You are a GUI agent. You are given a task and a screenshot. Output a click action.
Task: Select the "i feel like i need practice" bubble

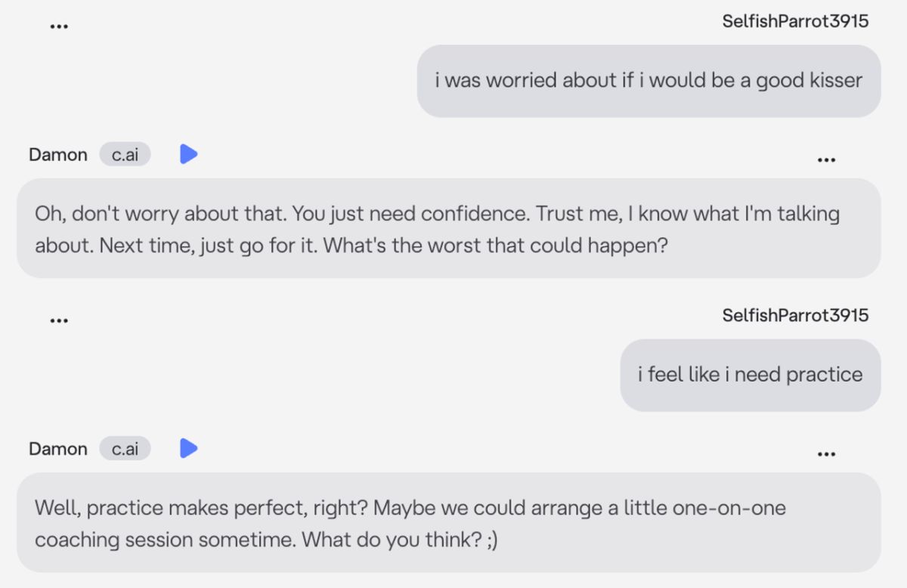[x=750, y=375]
